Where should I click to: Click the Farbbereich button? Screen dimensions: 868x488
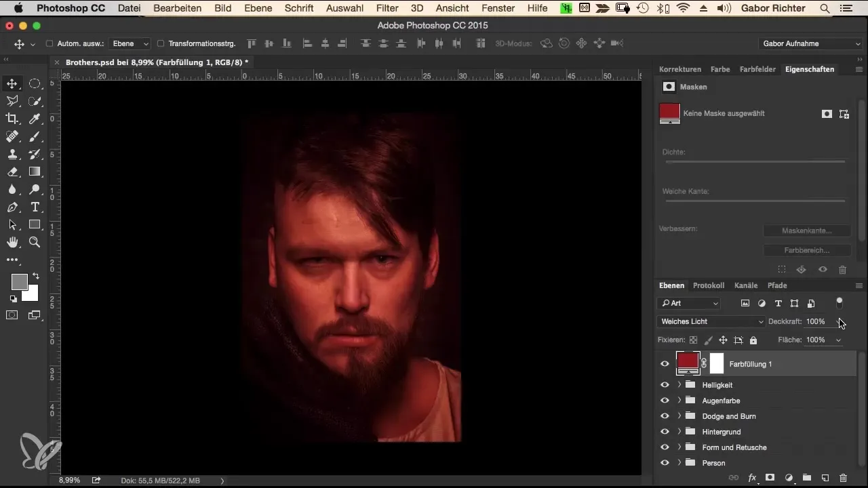(807, 250)
